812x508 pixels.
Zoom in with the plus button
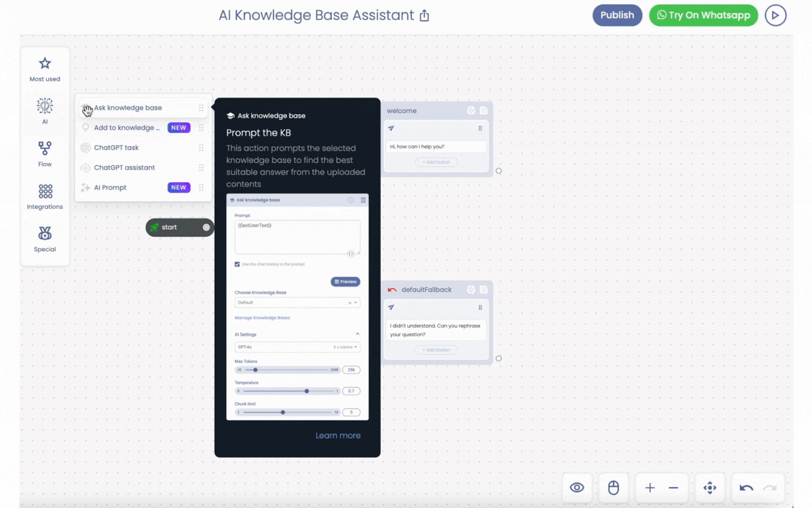(x=650, y=488)
